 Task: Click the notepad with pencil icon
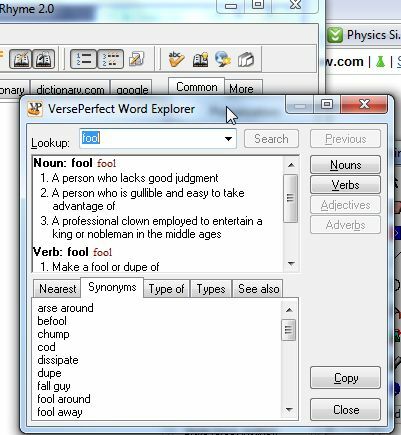coord(137,59)
